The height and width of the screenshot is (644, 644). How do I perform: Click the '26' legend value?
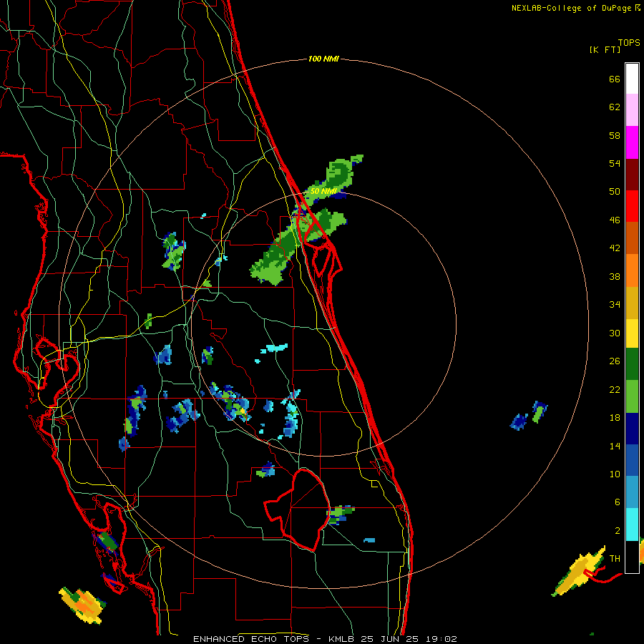[615, 361]
